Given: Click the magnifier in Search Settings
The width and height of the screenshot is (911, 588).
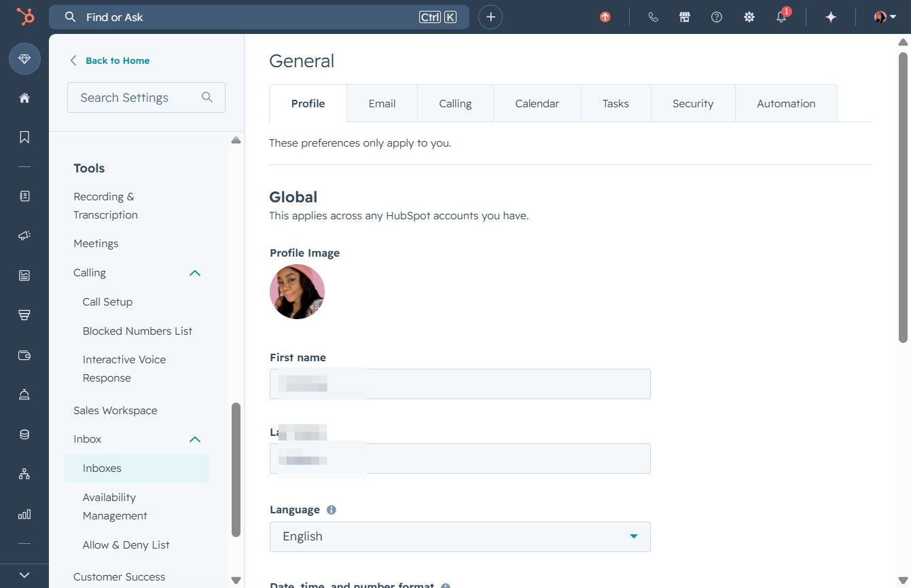Looking at the screenshot, I should [207, 98].
